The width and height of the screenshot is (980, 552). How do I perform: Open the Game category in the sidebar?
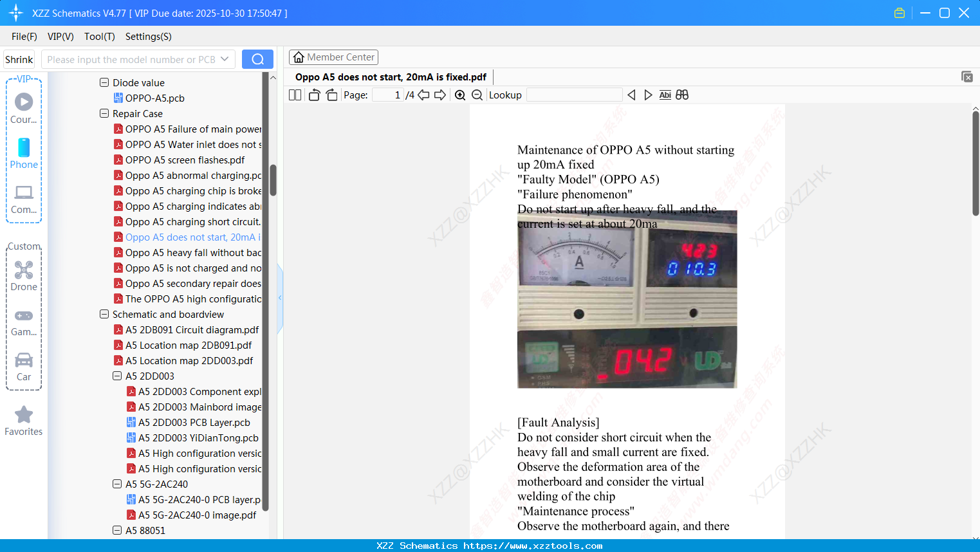pyautogui.click(x=24, y=322)
